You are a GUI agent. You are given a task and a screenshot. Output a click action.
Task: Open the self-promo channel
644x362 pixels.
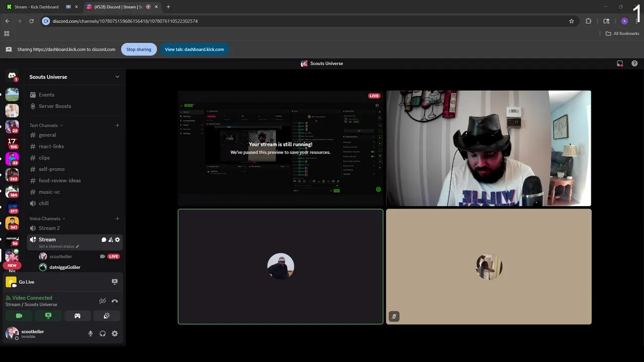coord(74,169)
